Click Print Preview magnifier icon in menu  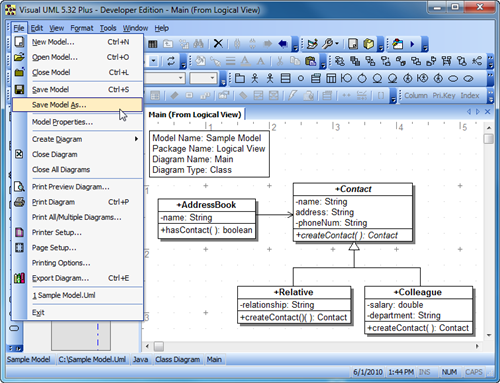19,187
